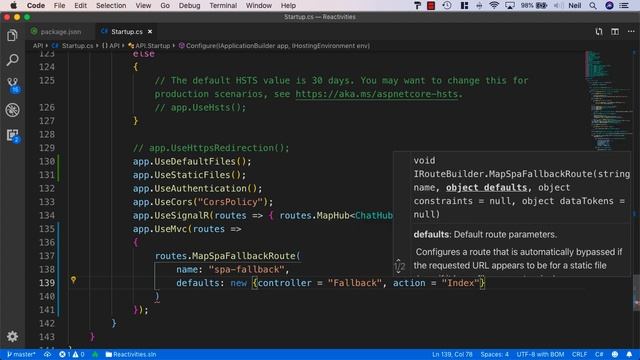The image size is (640, 360).
Task: Change line endings via CRLF
Action: [x=579, y=354]
